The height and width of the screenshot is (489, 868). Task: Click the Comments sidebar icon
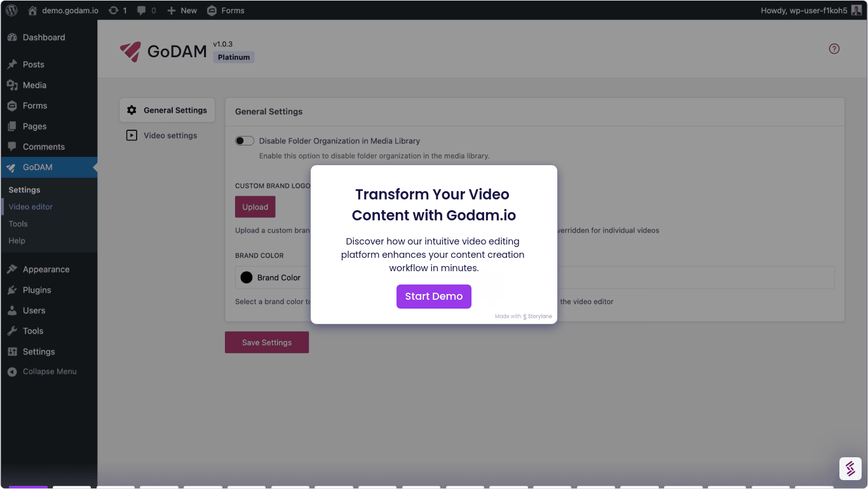12,147
